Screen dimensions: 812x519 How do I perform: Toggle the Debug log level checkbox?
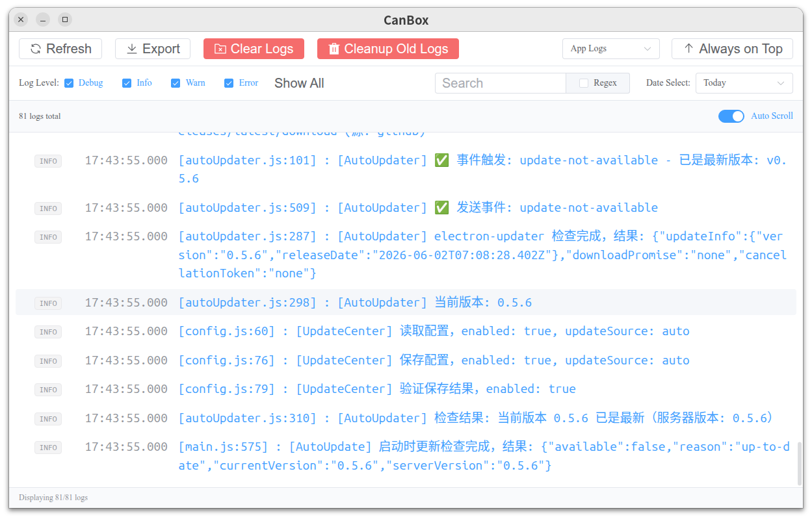tap(69, 83)
